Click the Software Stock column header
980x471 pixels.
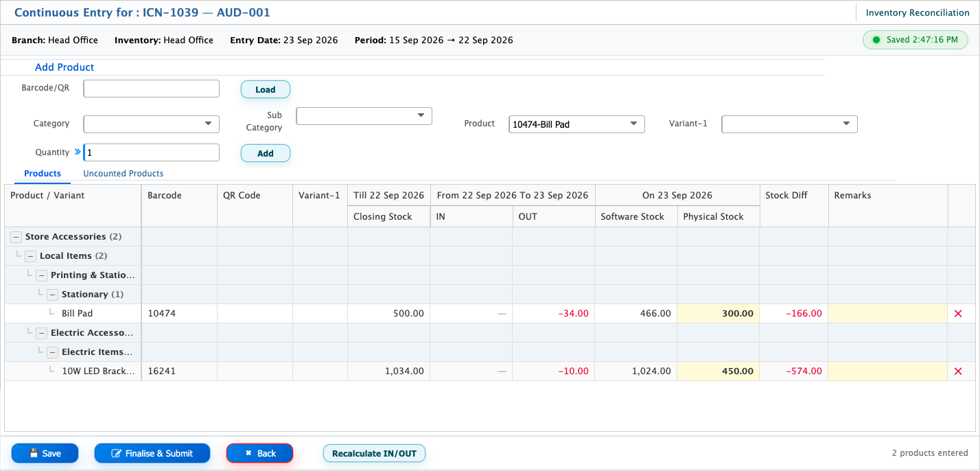click(x=635, y=217)
